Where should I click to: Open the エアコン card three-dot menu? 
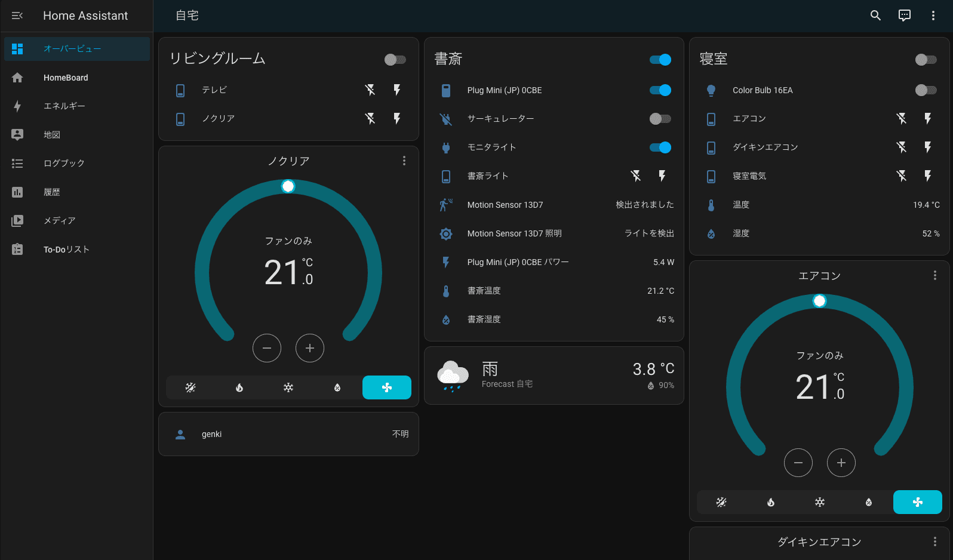click(x=934, y=275)
